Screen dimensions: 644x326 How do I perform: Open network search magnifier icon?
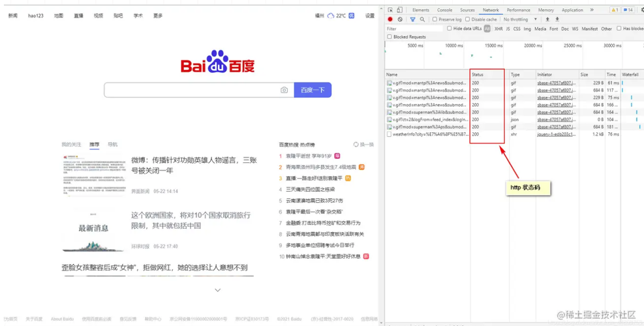tap(422, 20)
